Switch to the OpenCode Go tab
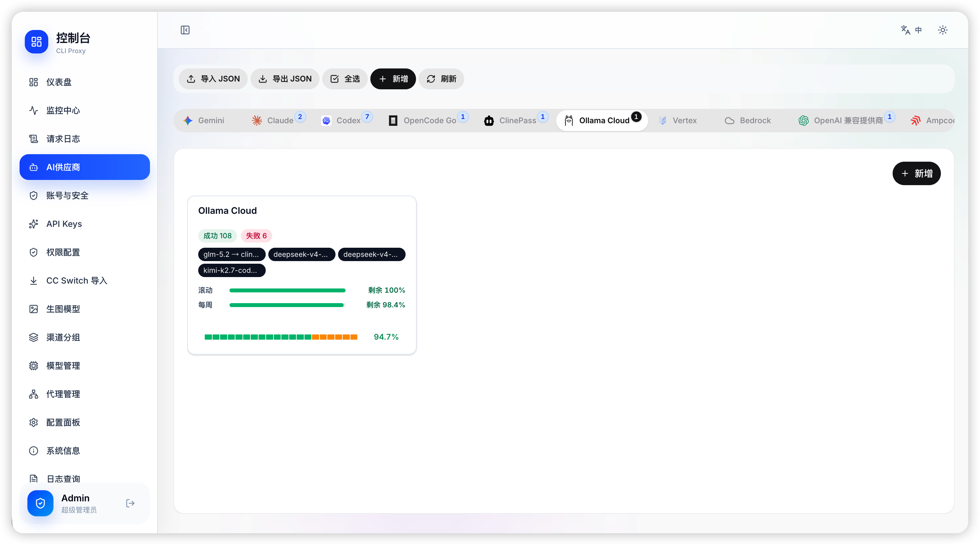This screenshot has height=545, width=980. (x=428, y=121)
